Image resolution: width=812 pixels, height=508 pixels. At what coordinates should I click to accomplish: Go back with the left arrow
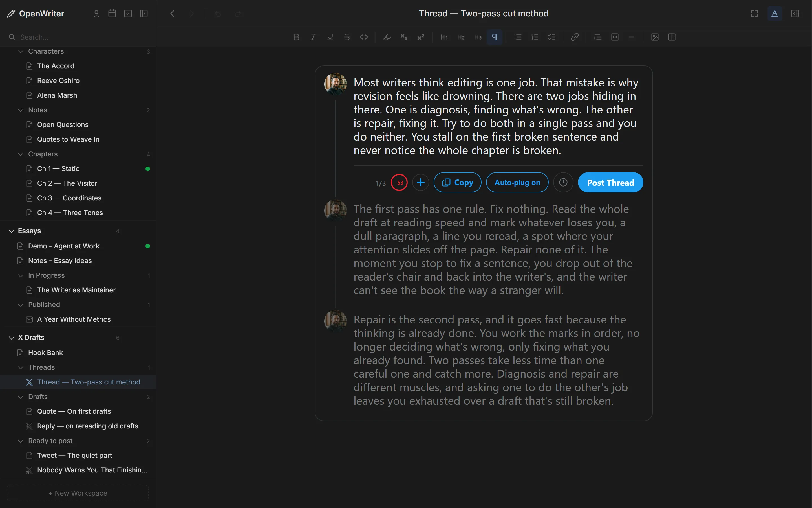click(173, 14)
